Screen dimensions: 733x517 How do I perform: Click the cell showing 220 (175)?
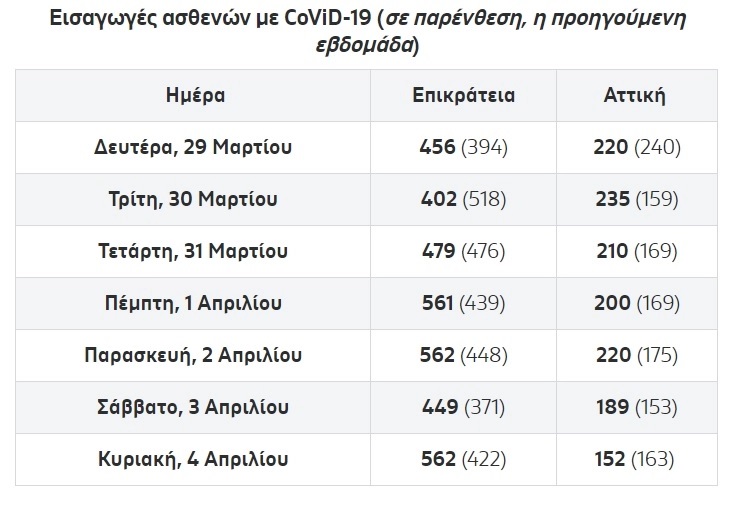636,355
